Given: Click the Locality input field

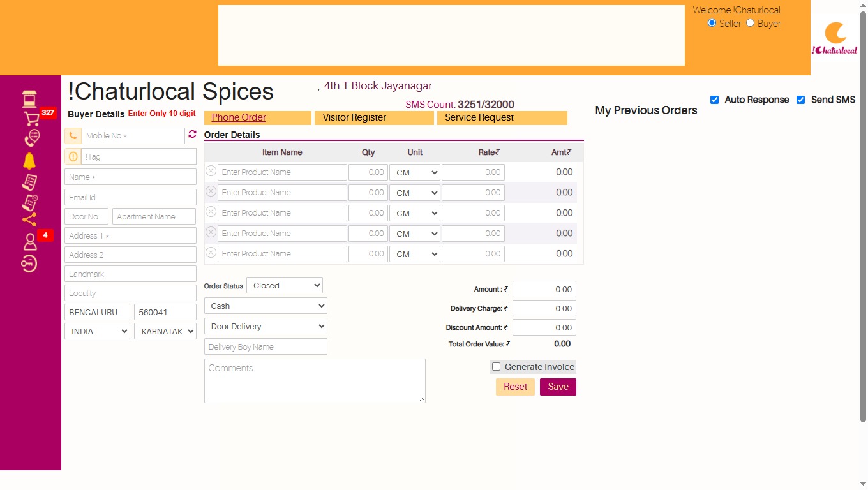Looking at the screenshot, I should (x=130, y=293).
